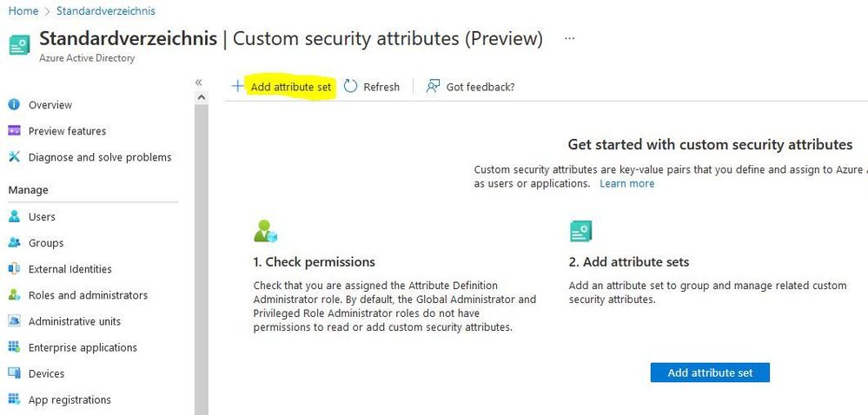Open the Devices icon in sidebar
The height and width of the screenshot is (415, 868).
[x=14, y=373]
